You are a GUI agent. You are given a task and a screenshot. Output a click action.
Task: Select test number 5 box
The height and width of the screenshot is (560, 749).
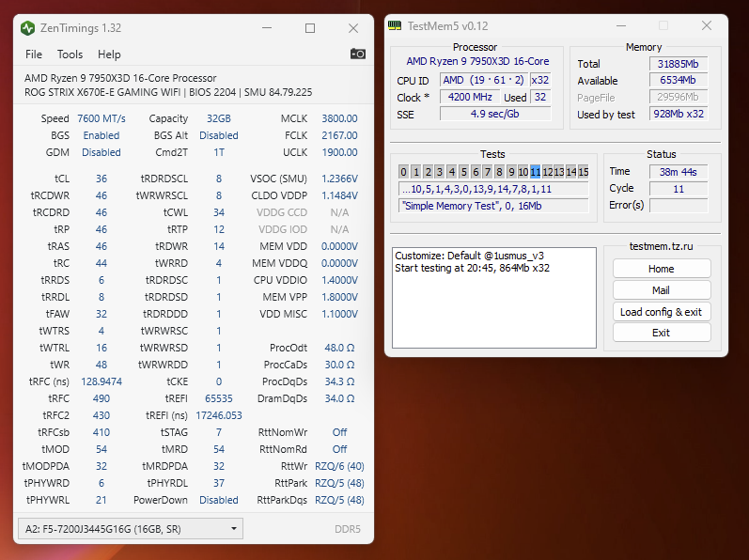pyautogui.click(x=463, y=172)
